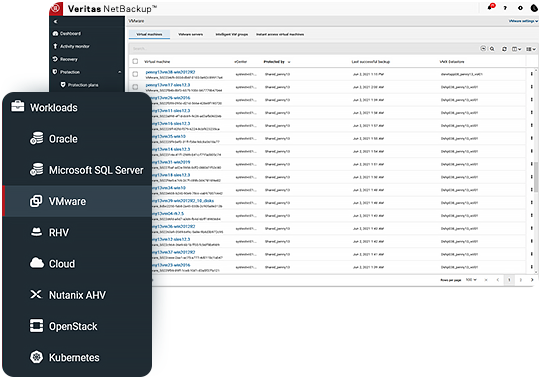Switch to Instant access virtual machines tab
The width and height of the screenshot is (540, 378).
280,34
